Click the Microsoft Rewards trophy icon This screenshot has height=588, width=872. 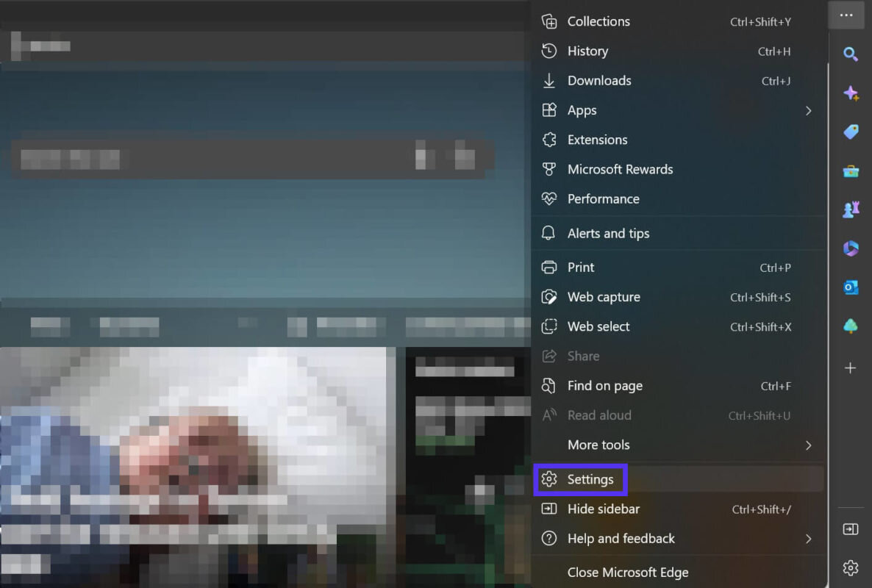click(x=549, y=169)
